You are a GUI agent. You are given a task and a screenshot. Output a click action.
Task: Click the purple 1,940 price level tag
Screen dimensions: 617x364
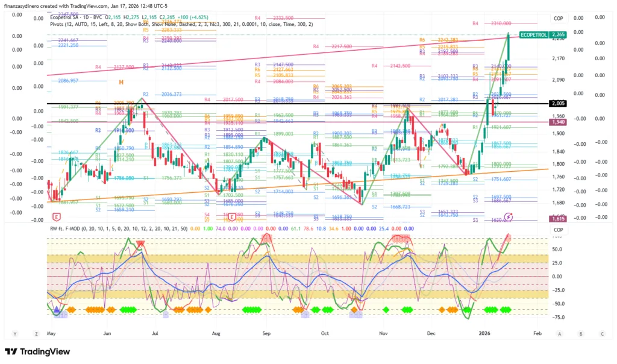click(558, 122)
